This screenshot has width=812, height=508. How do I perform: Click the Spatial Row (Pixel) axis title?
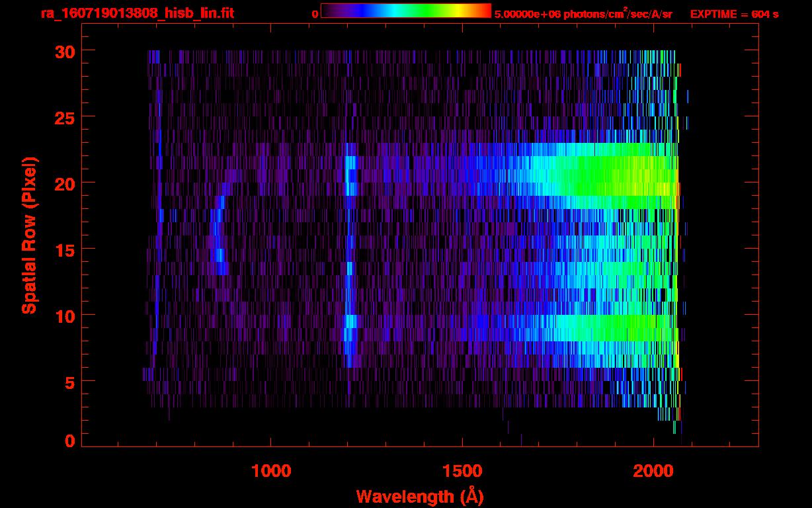(29, 235)
